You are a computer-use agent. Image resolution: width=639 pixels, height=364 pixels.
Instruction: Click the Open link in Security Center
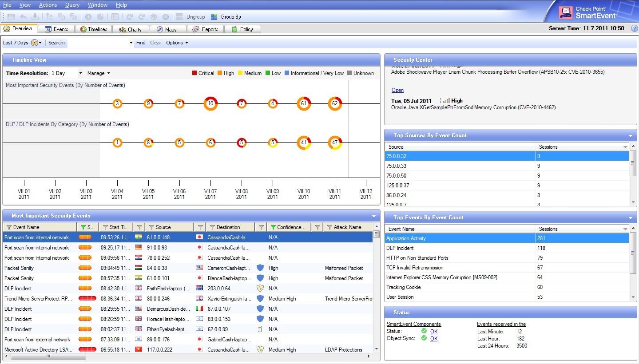click(397, 90)
